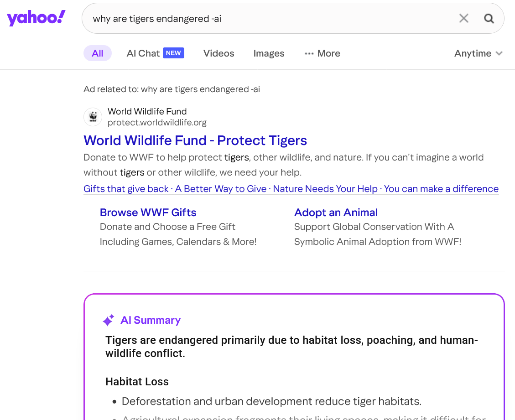Viewport: 515px width, 420px height.
Task: Click the three-dots icon beside More
Action: 309,53
